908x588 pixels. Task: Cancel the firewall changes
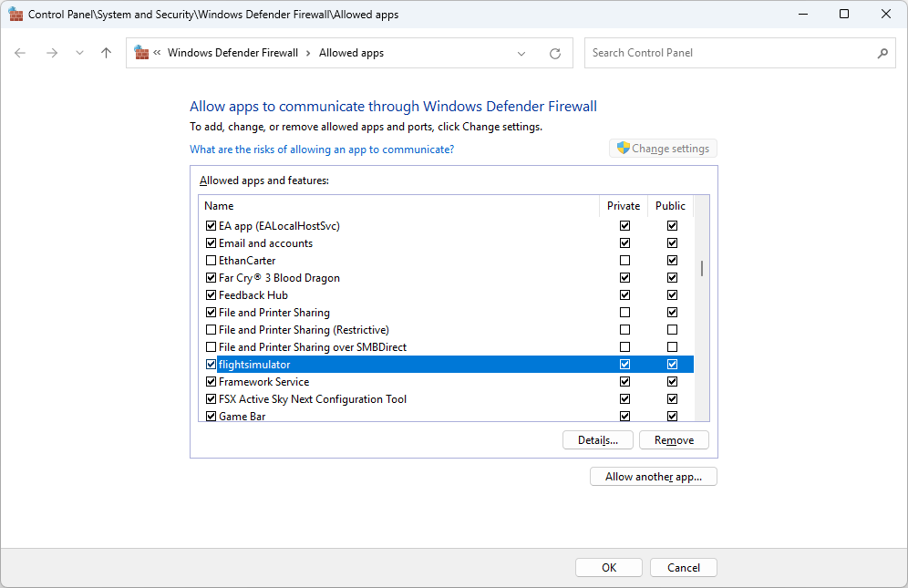[684, 568]
